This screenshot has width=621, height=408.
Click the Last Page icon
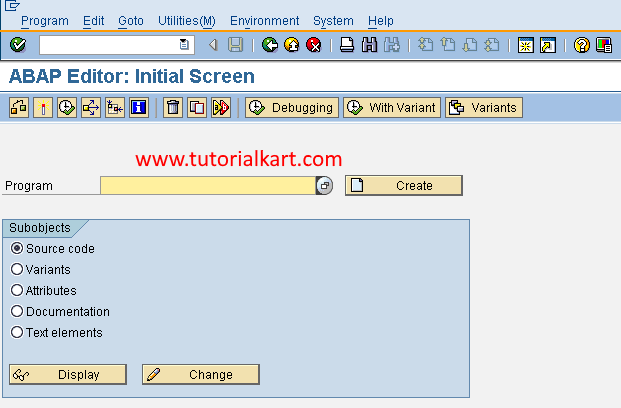tap(491, 45)
